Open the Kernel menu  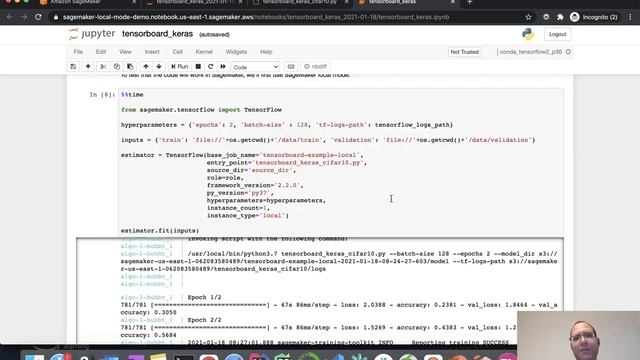204,52
